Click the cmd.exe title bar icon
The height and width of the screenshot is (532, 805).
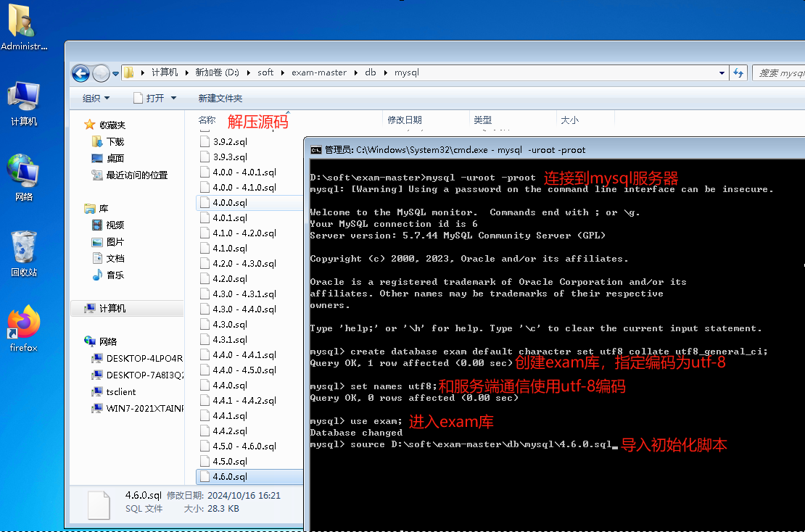click(x=316, y=150)
